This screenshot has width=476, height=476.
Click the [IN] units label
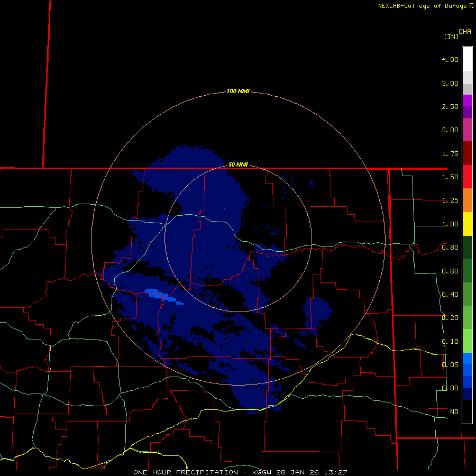(451, 36)
